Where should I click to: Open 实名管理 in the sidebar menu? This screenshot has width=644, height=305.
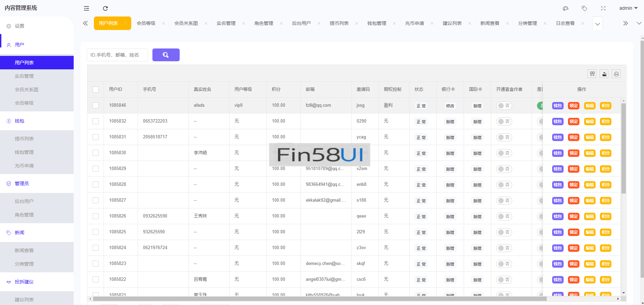pos(24,76)
